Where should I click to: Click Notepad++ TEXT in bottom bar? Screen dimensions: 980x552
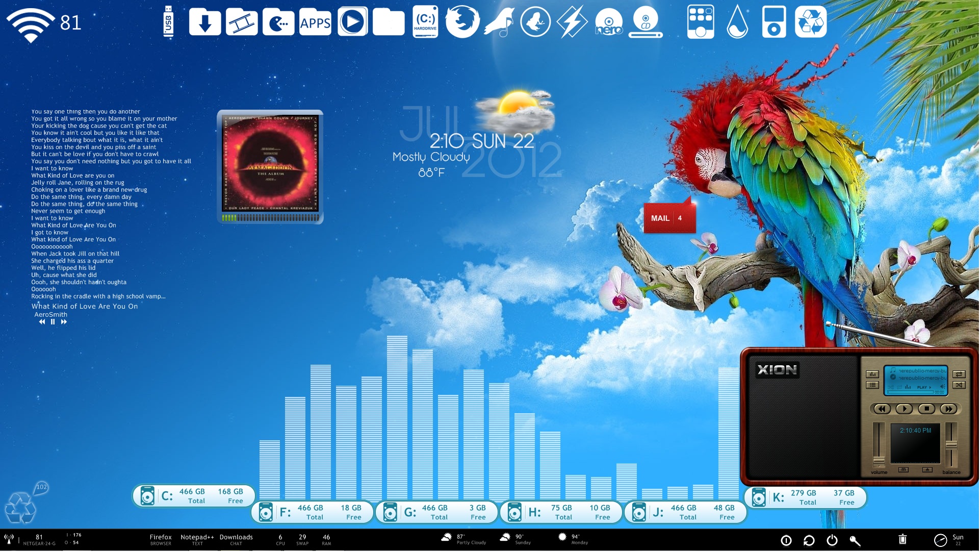(x=197, y=540)
